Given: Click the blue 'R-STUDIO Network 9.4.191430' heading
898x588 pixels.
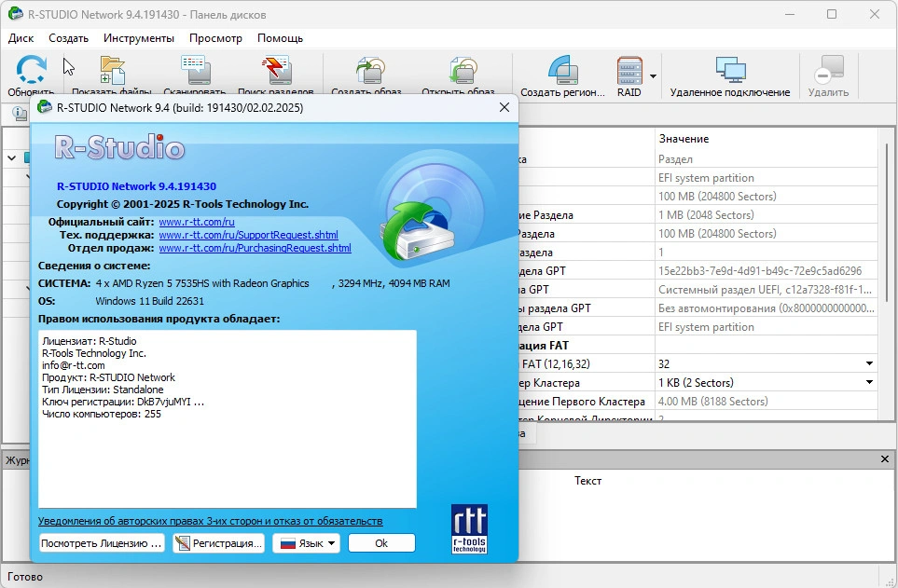Looking at the screenshot, I should pyautogui.click(x=136, y=186).
